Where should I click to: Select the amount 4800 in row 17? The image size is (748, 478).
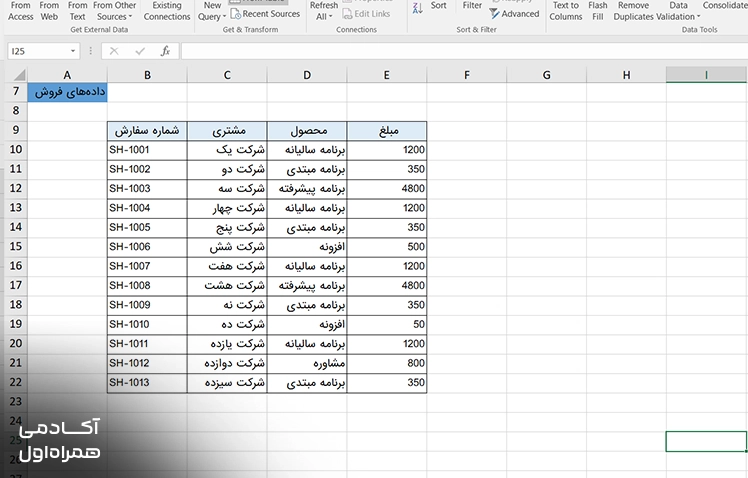[x=387, y=286]
